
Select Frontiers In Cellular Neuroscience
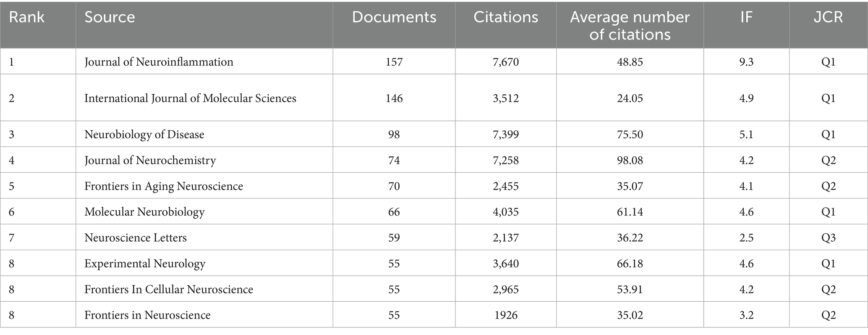click(x=169, y=290)
